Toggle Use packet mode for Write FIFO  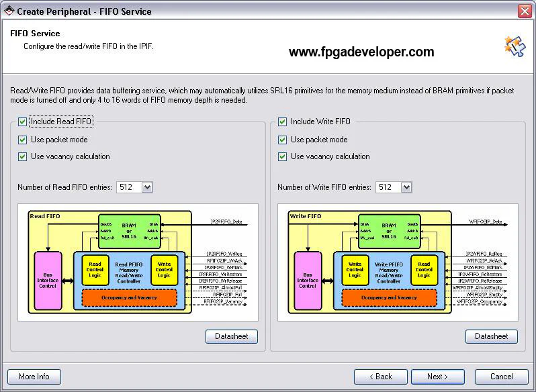pos(283,140)
